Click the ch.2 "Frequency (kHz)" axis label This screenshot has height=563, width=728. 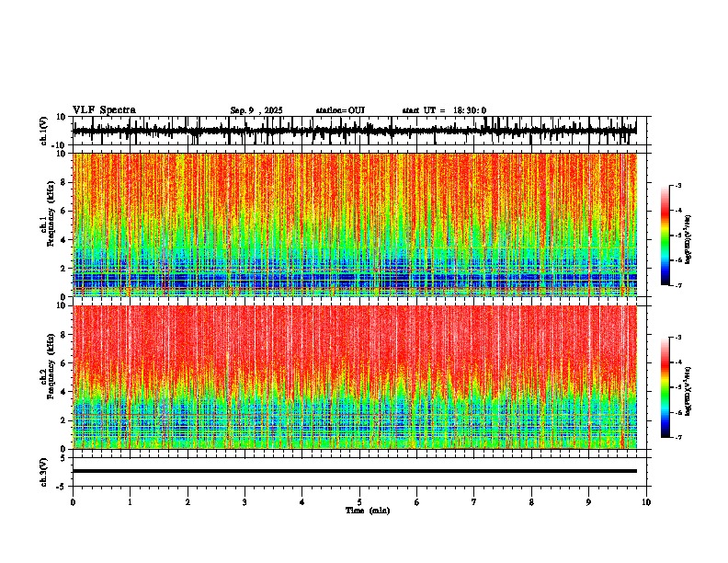[51, 366]
